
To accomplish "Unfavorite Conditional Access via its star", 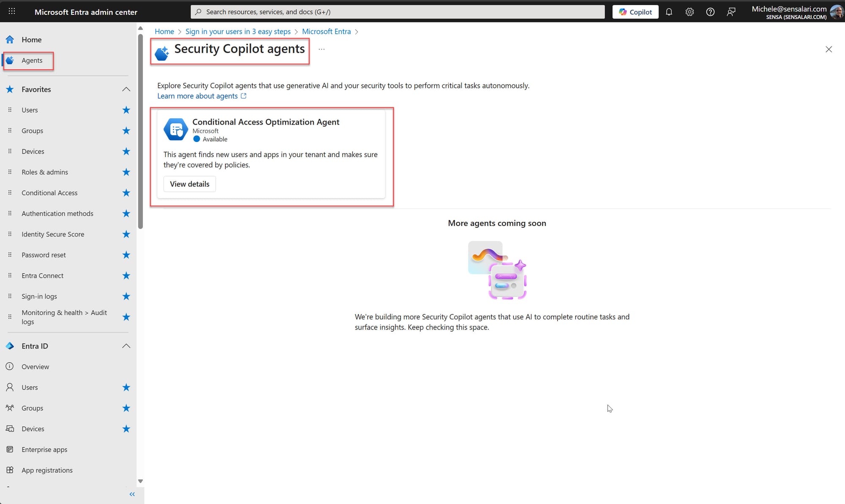I will pos(126,193).
